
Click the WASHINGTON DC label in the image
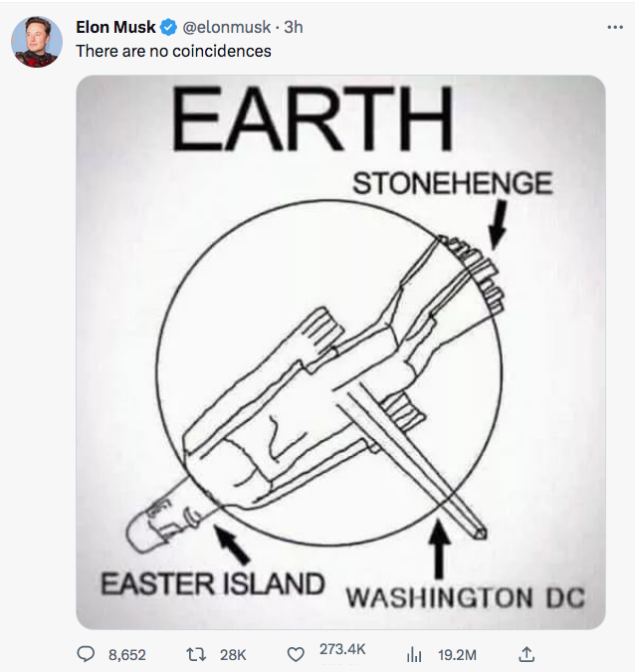coord(464,597)
